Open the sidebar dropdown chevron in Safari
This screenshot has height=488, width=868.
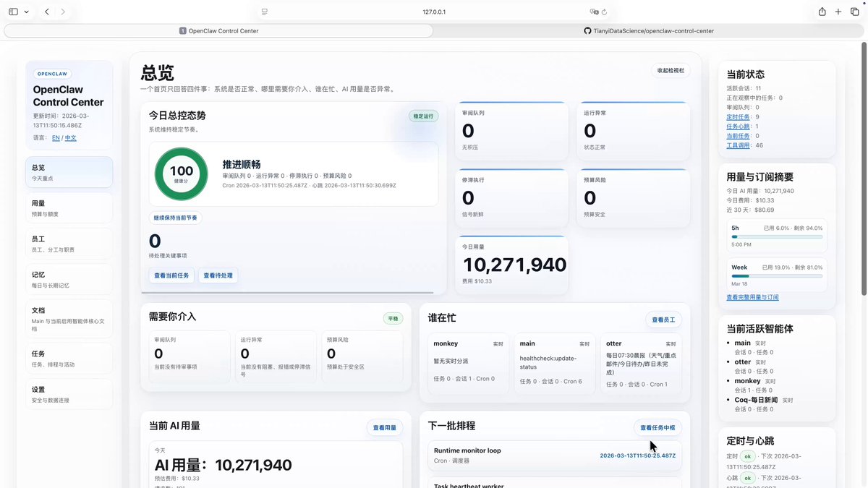click(27, 12)
